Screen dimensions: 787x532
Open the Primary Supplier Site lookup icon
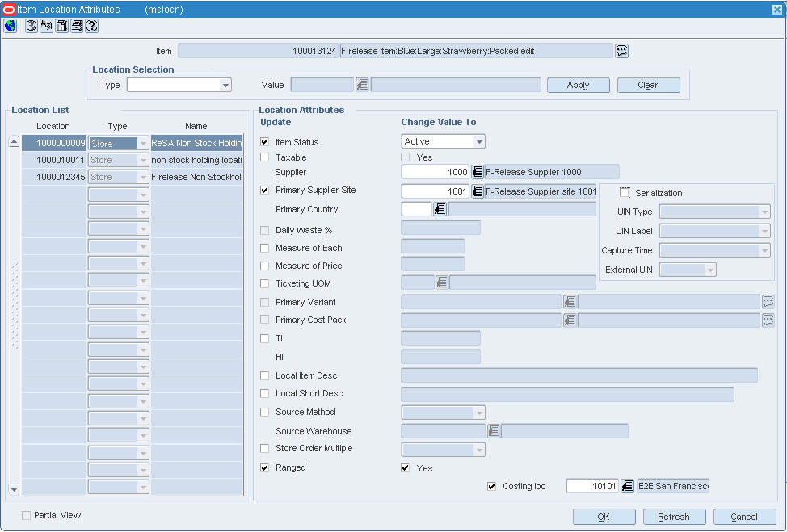pos(477,191)
